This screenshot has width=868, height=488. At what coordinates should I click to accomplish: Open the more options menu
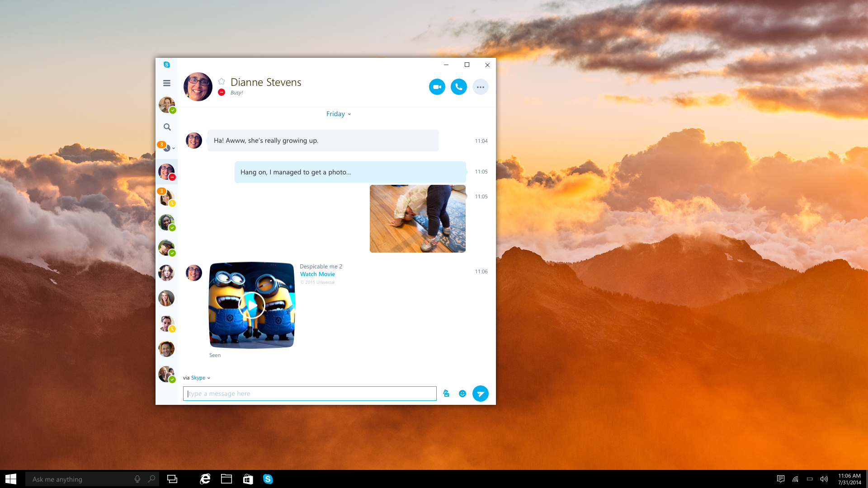coord(480,87)
